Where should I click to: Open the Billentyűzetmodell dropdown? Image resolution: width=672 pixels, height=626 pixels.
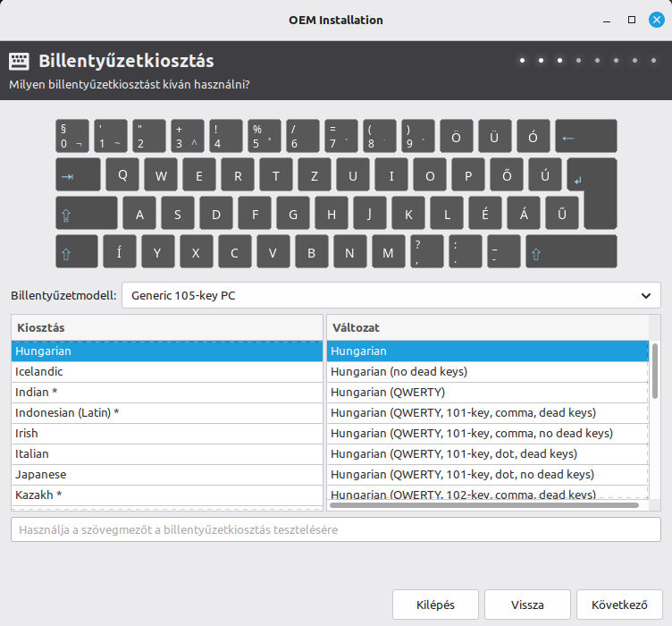pyautogui.click(x=391, y=295)
